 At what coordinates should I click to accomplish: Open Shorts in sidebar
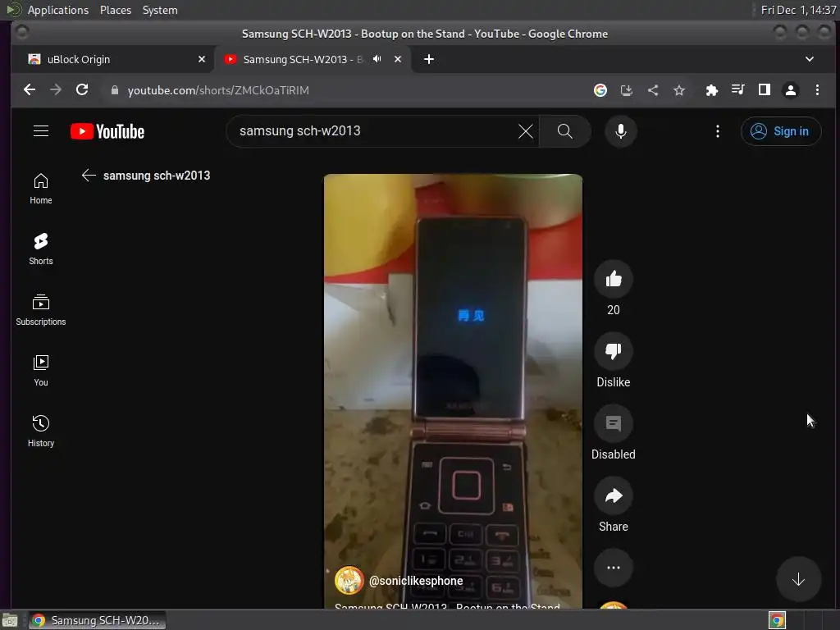point(41,249)
